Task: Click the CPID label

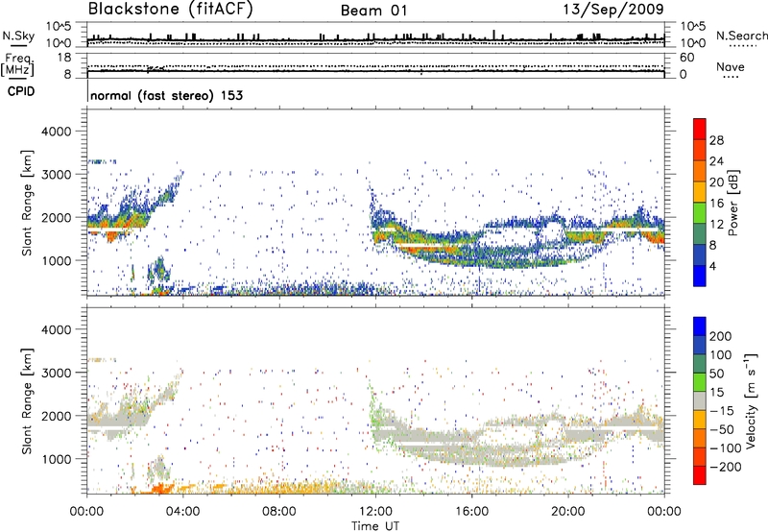Action: point(21,91)
